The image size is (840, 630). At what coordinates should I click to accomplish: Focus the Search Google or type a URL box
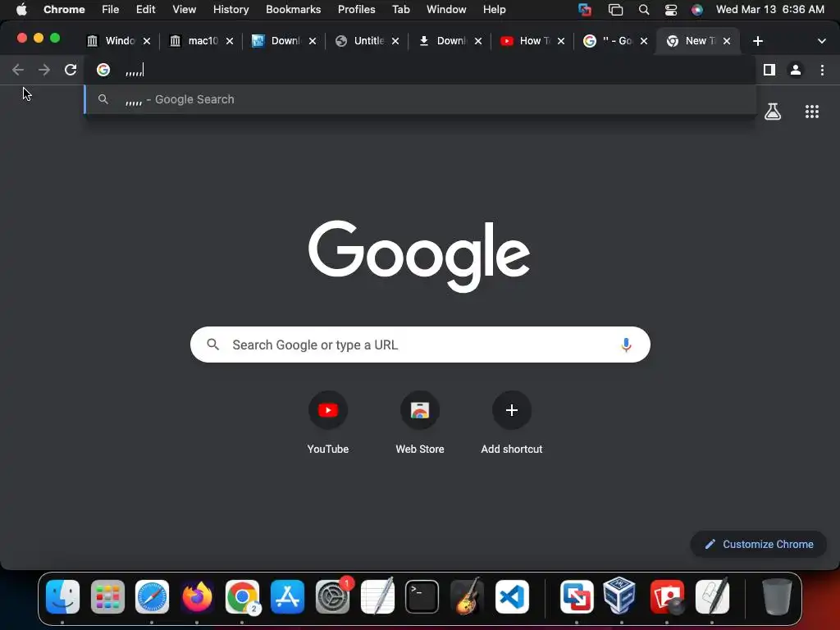[x=420, y=345]
